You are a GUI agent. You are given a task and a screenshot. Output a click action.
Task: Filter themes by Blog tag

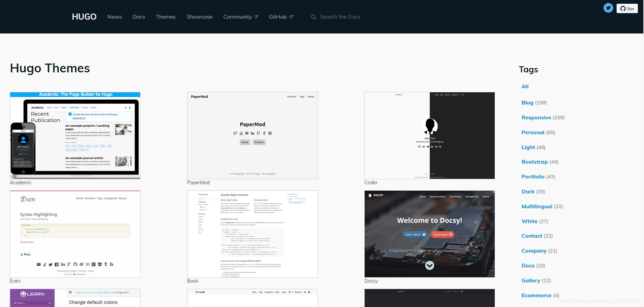click(527, 103)
